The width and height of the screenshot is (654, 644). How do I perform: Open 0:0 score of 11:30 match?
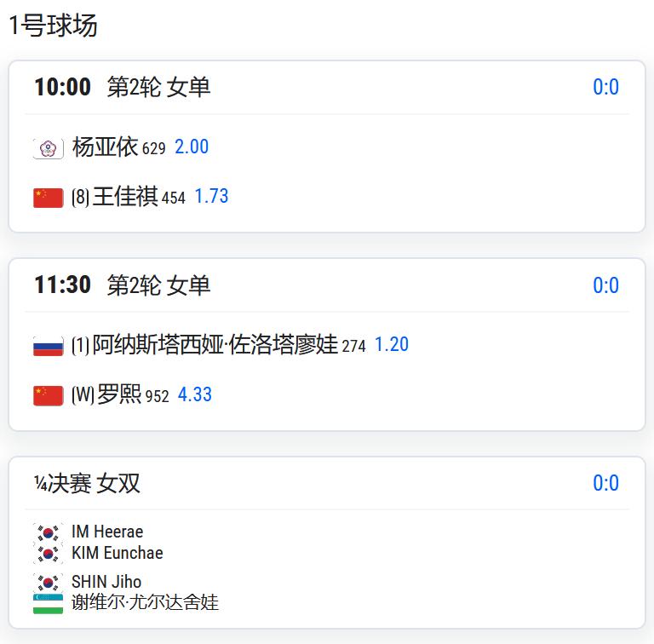(605, 285)
